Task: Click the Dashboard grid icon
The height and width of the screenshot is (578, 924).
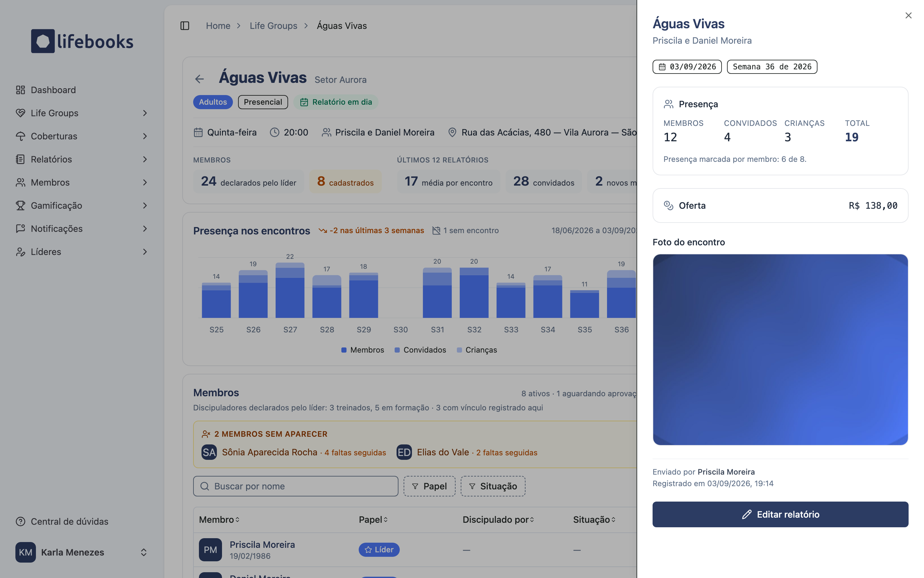Action: click(21, 90)
